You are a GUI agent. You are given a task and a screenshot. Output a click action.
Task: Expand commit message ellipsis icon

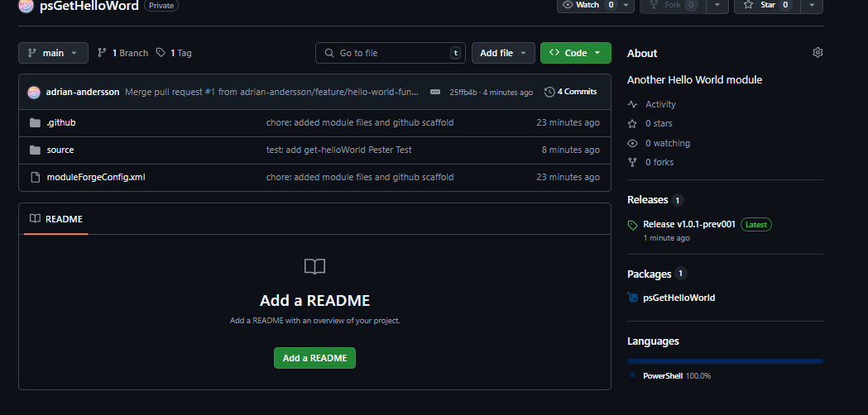[x=435, y=92]
